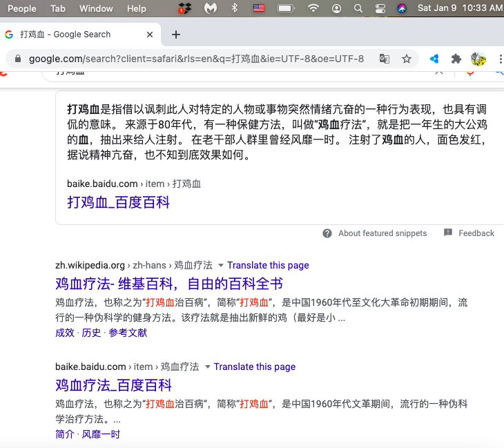The image size is (504, 448).
Task: Toggle Control Center in the menu bar
Action: tap(380, 8)
